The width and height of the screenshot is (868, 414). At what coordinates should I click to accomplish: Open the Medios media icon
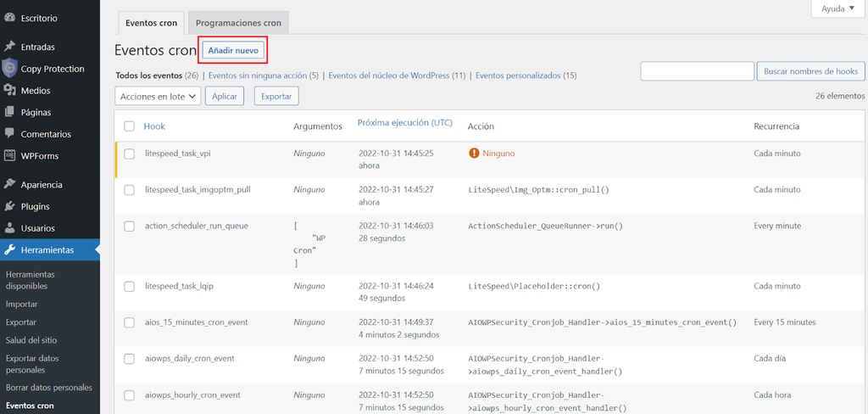(9, 91)
